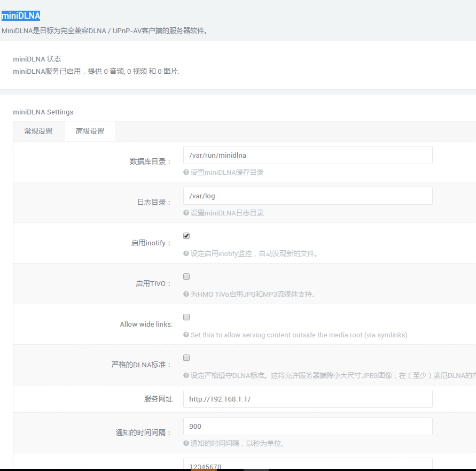476x471 pixels.
Task: Click the MiniDLNA description text under title
Action: pos(105,31)
